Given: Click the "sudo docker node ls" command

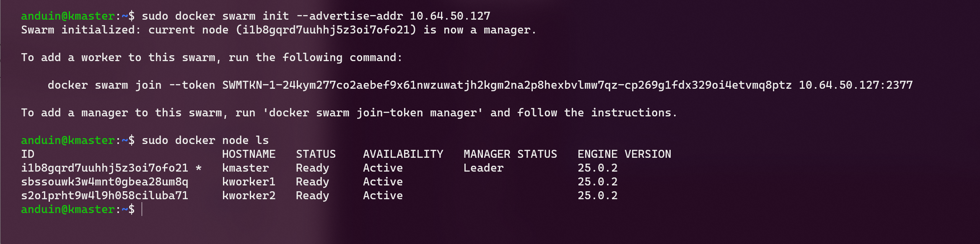Looking at the screenshot, I should tap(205, 141).
